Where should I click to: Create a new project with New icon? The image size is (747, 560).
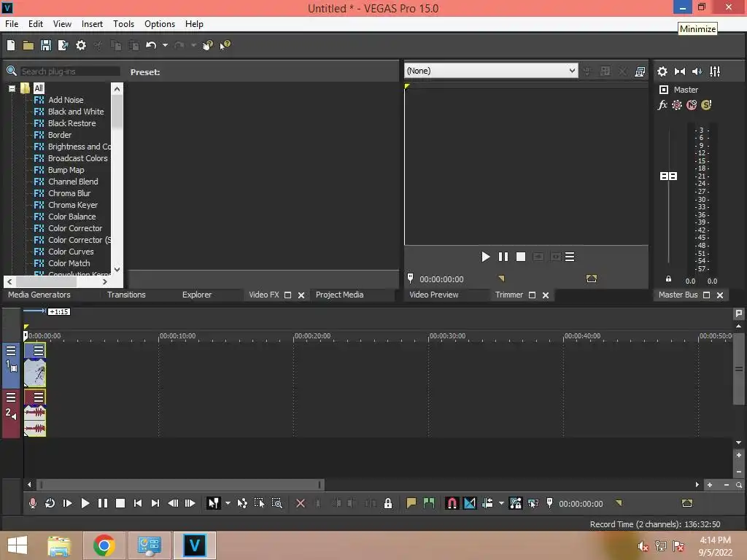point(11,45)
